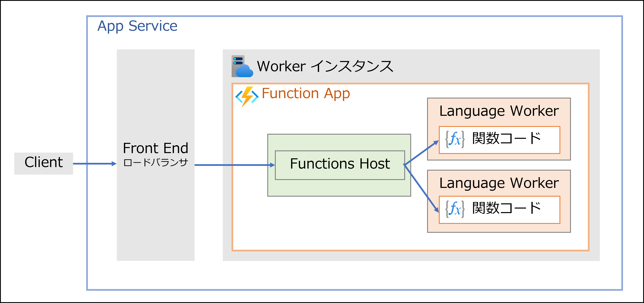Select the Client box
Screen dimensions: 644x303
tap(44, 164)
